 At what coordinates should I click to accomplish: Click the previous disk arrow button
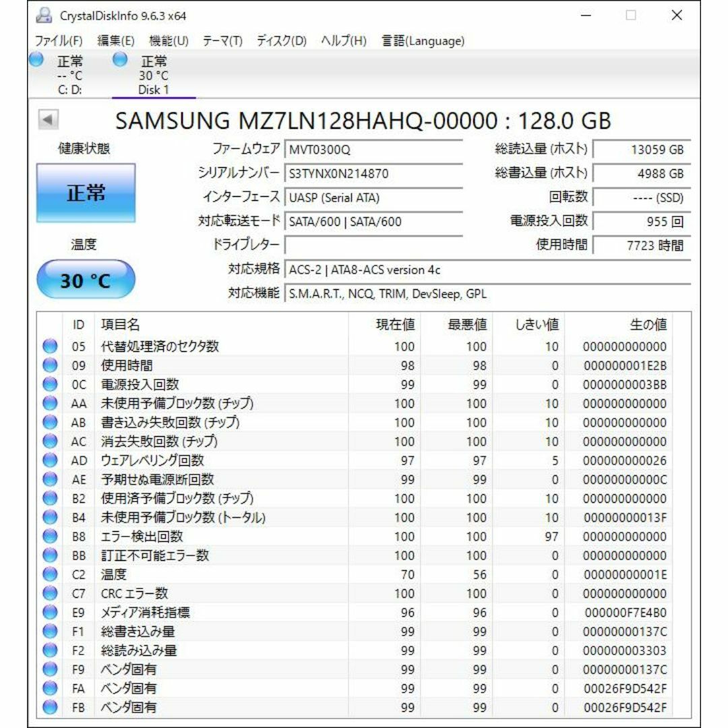pyautogui.click(x=49, y=120)
